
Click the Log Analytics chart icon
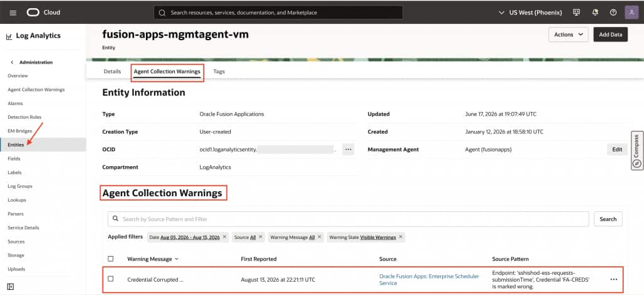9,36
